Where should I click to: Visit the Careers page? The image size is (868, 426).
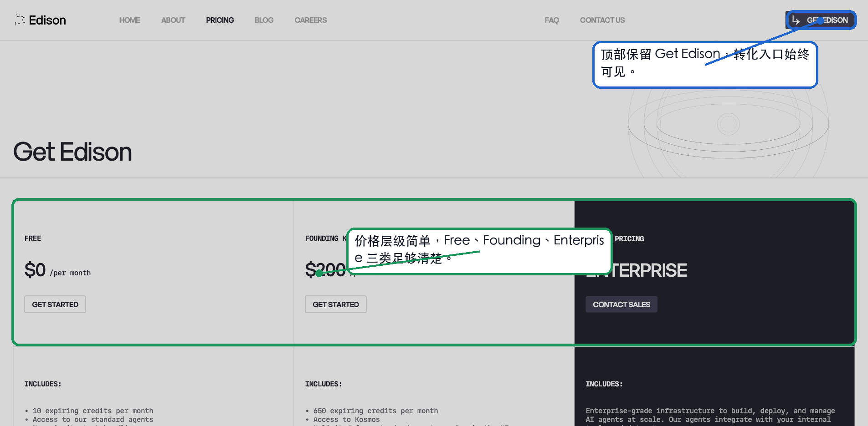[310, 20]
